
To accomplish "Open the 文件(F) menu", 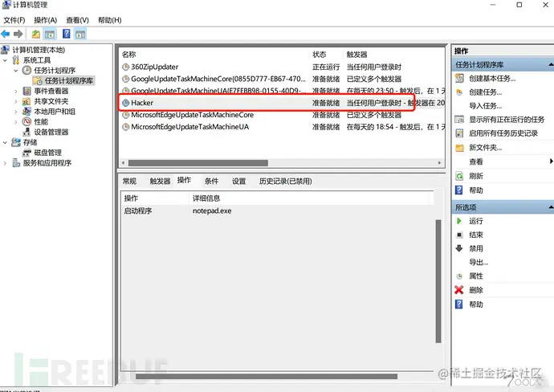I will click(14, 20).
